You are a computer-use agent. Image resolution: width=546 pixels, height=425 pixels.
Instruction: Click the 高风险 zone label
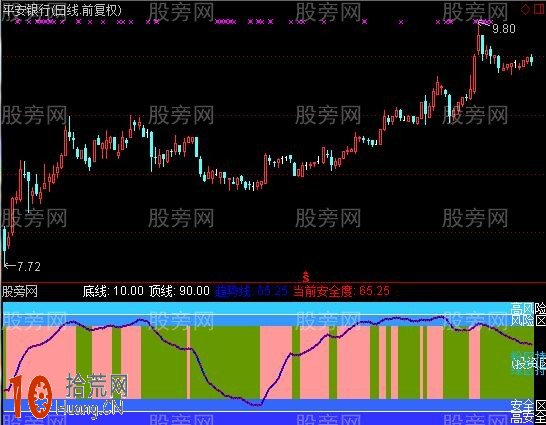click(x=528, y=308)
